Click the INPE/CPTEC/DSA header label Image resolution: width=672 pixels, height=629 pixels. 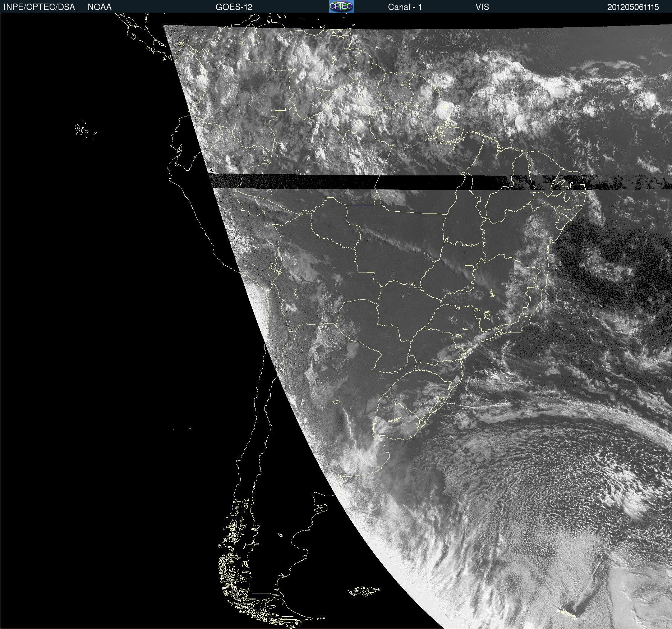39,7
